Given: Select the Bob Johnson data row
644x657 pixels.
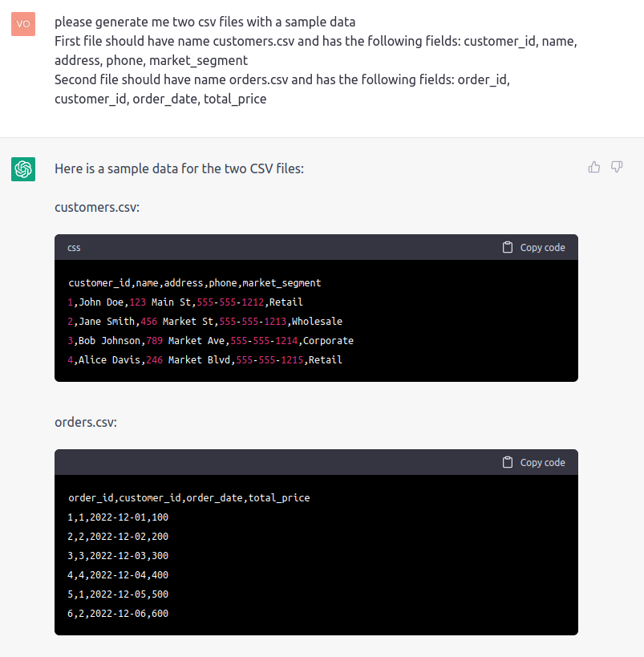Looking at the screenshot, I should point(211,341).
